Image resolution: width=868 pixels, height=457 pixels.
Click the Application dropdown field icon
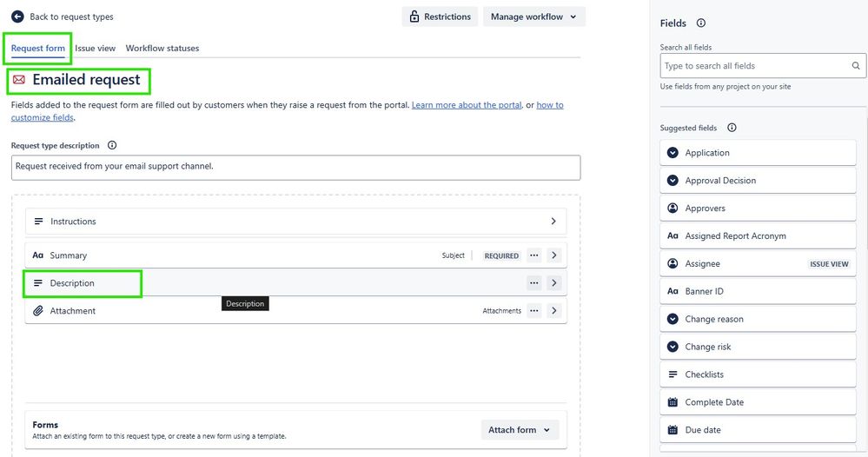(x=673, y=153)
